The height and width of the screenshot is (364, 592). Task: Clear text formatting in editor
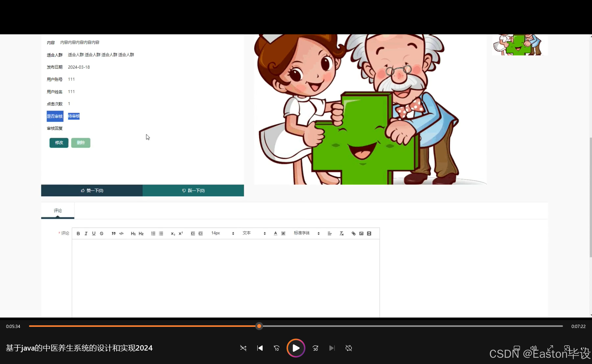point(341,234)
